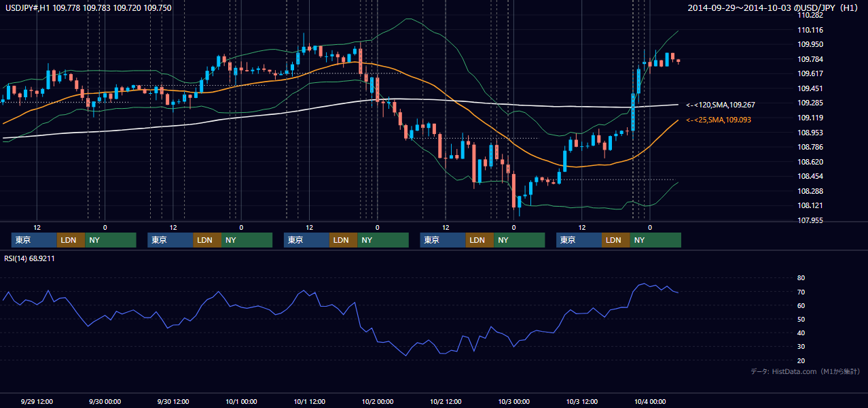Click price axis value 109.119
The image size is (868, 408).
pos(812,118)
